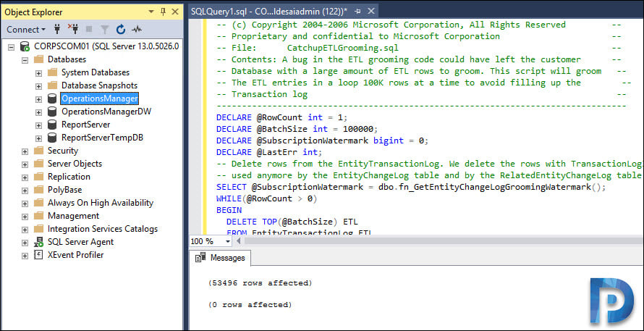Select Integration Services Catalogs tree item

(103, 229)
